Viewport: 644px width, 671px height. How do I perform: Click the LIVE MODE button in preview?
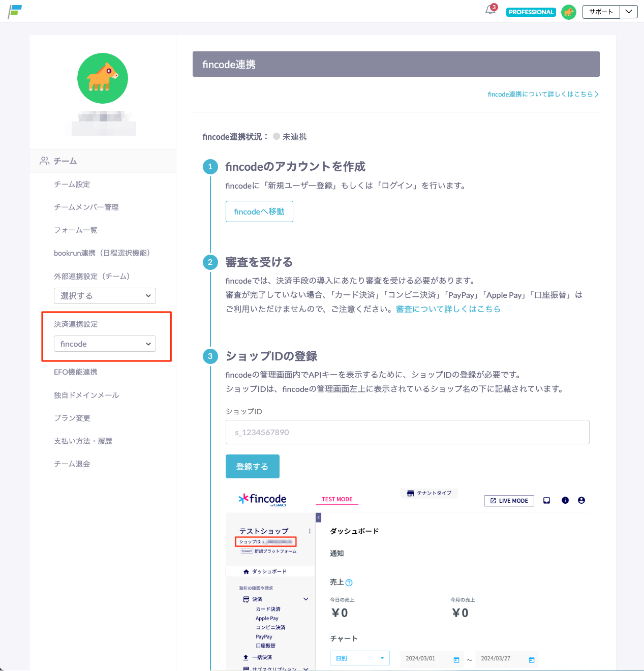pyautogui.click(x=509, y=501)
